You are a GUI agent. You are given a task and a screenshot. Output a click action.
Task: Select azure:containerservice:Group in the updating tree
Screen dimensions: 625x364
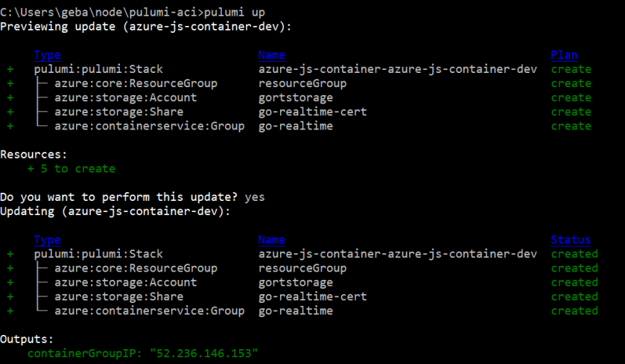pos(149,310)
